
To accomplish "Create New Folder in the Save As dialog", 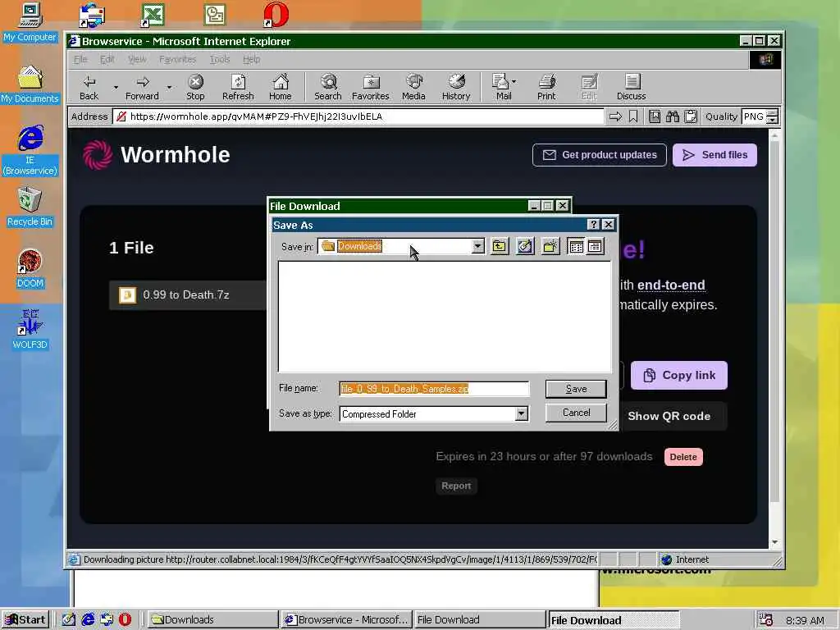I will (x=550, y=246).
